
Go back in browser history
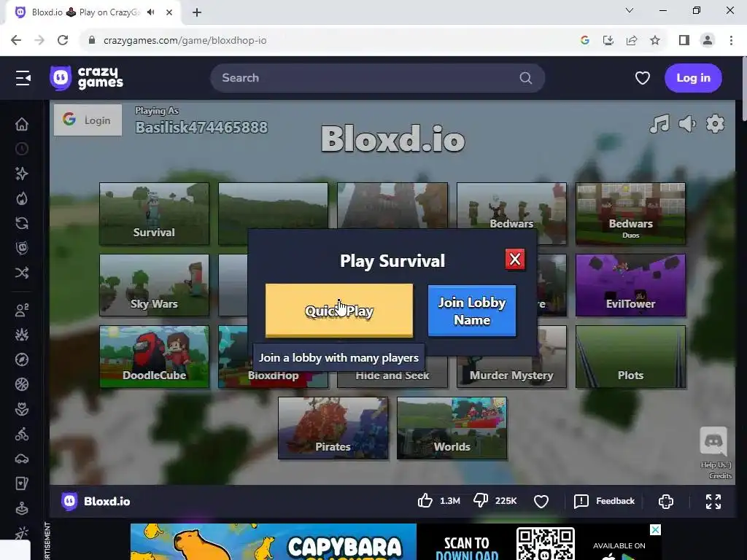(16, 40)
